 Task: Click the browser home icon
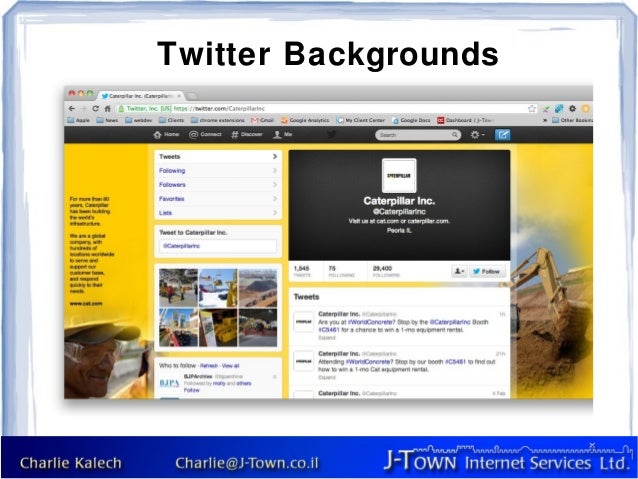coord(107,109)
